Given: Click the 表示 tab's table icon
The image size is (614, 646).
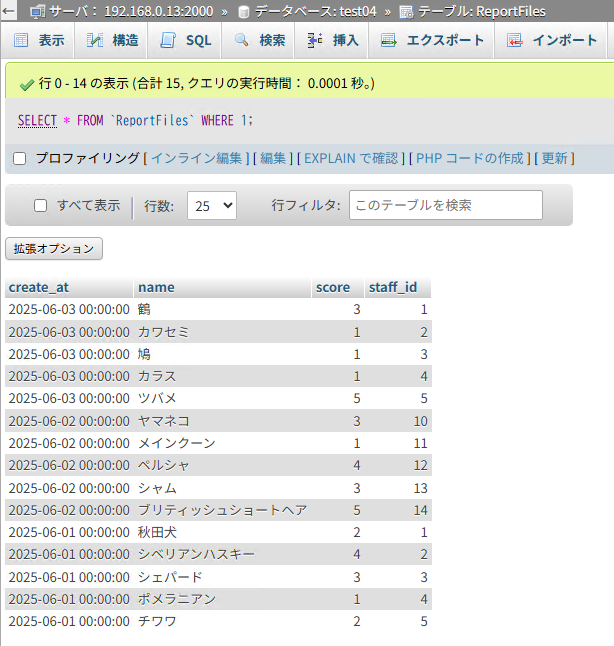Looking at the screenshot, I should pos(21,40).
